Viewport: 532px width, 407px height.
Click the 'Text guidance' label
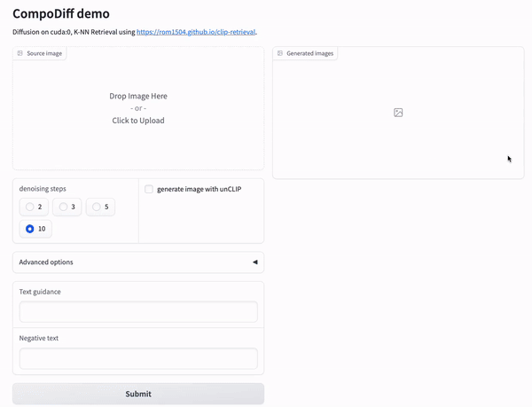(x=40, y=292)
